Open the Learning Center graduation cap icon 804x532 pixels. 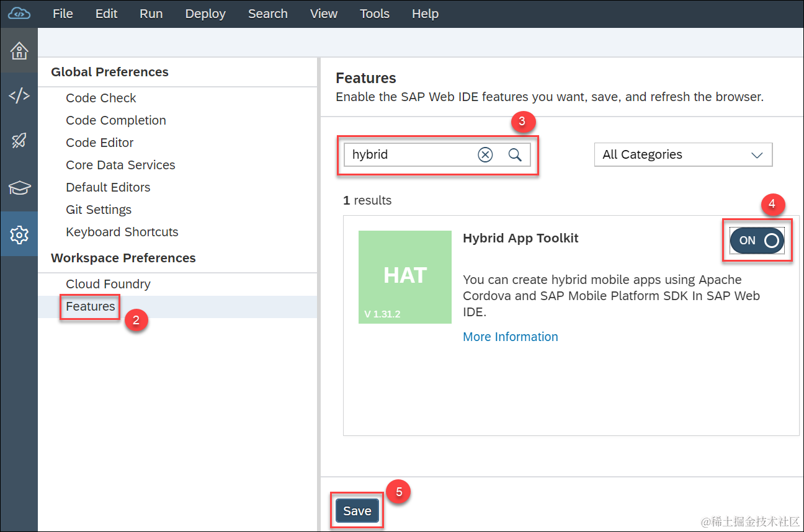[19, 188]
